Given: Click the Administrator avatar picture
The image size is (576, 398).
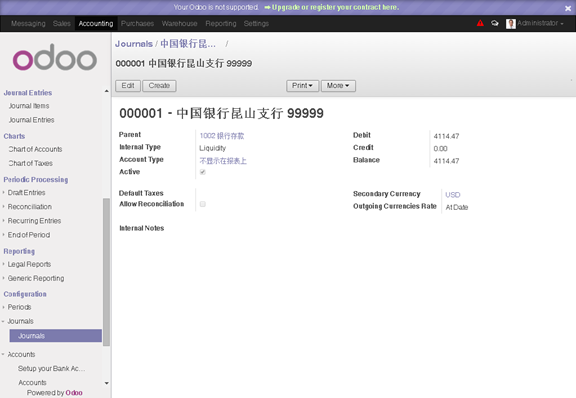Looking at the screenshot, I should [x=511, y=24].
